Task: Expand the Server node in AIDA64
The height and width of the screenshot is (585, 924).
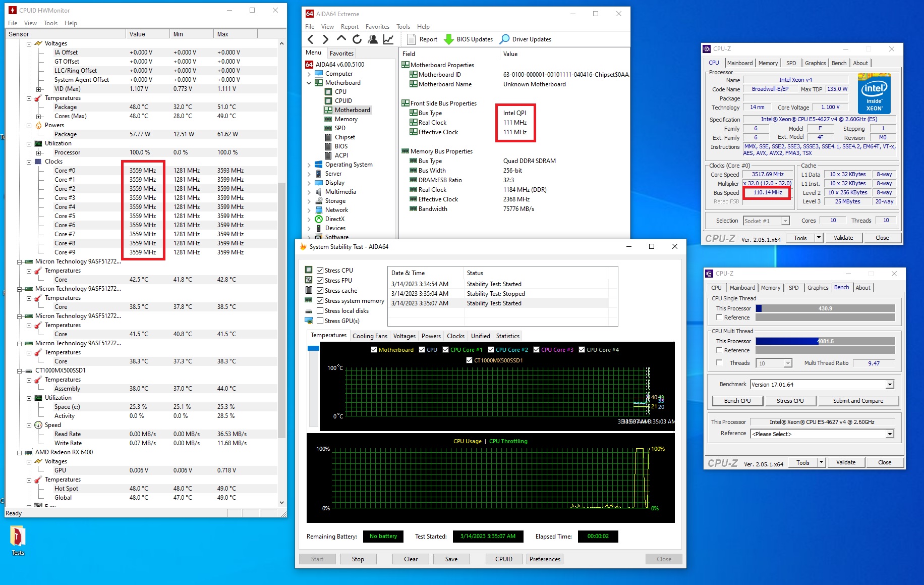Action: coord(309,174)
